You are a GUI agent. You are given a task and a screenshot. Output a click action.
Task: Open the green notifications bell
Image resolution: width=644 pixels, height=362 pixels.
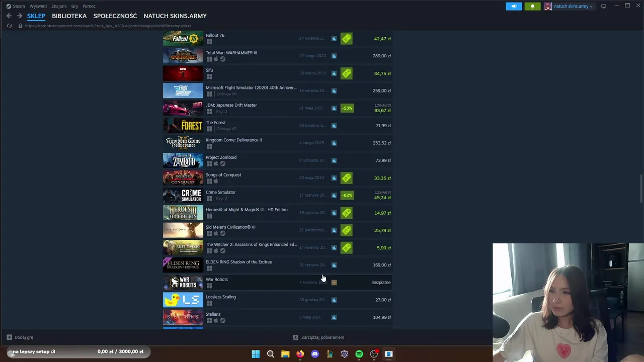tap(532, 6)
